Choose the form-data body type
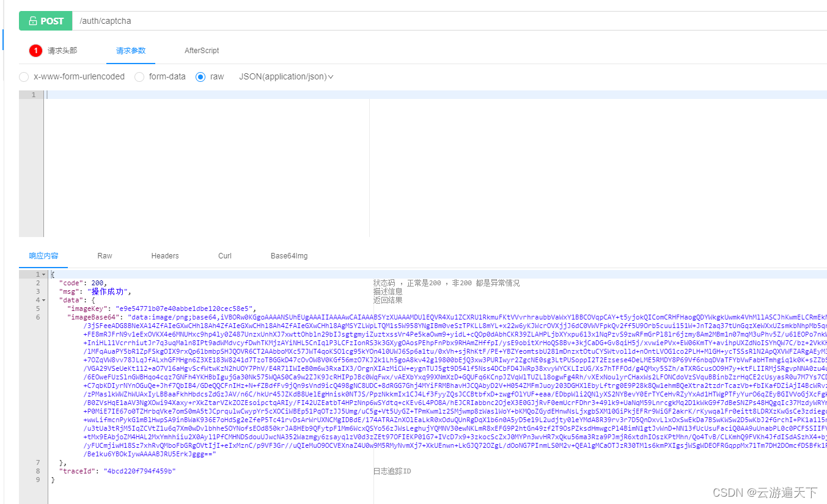 (139, 76)
